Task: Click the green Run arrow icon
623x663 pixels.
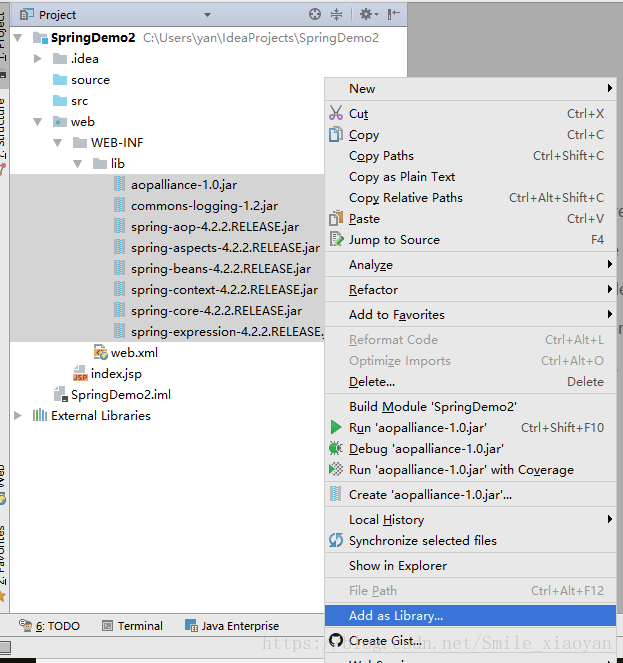Action: (336, 427)
